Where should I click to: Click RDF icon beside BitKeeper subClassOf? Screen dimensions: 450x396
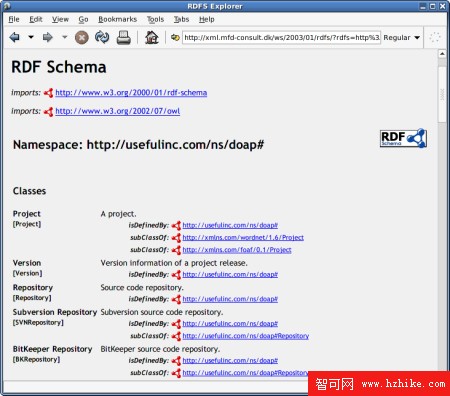176,373
